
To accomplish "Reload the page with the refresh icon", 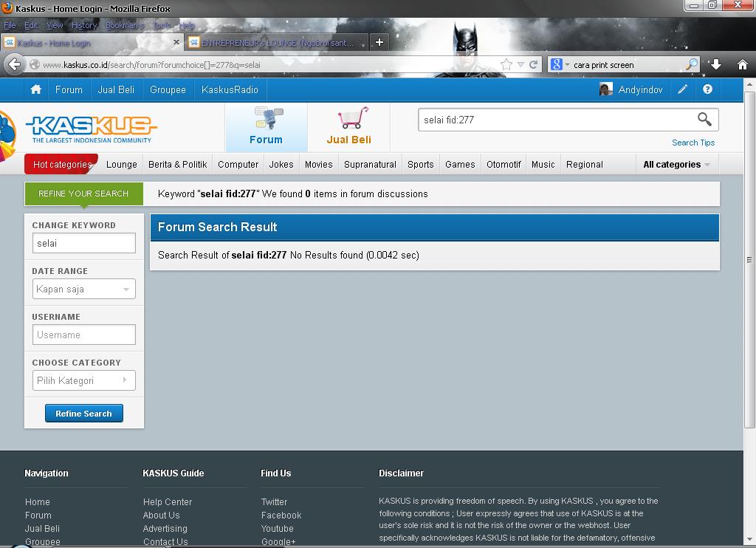I will 533,65.
